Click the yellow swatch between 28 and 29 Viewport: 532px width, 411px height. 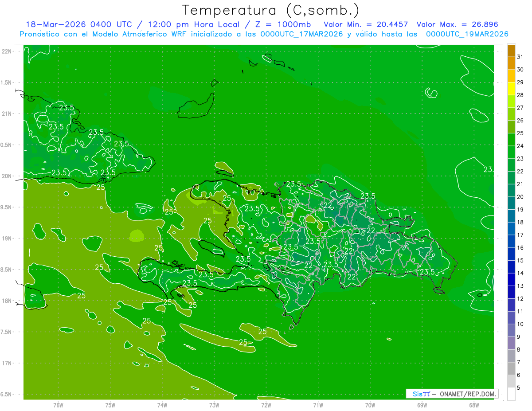click(x=511, y=89)
